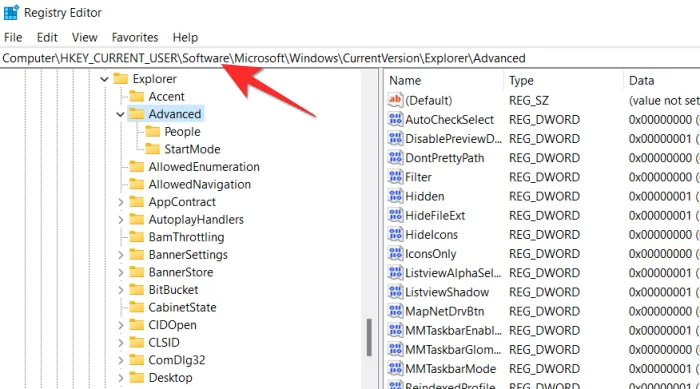Open the Favorites menu
This screenshot has width=700, height=389.
pos(135,38)
